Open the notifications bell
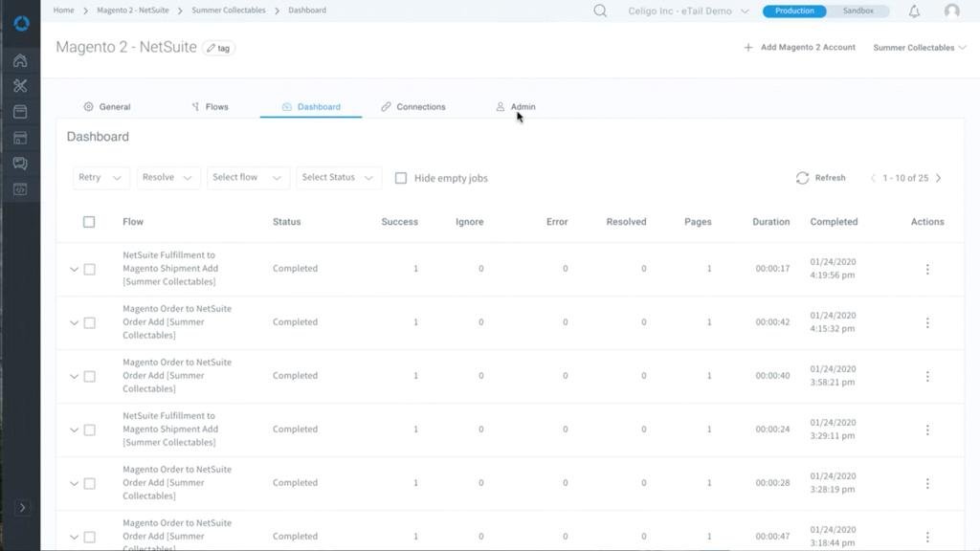 tap(914, 11)
